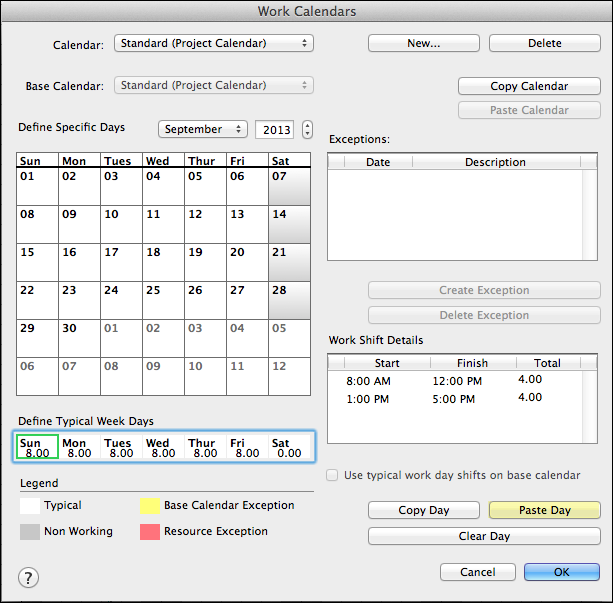Increment the year using stepper arrows
Screen dimensions: 613x603
(307, 125)
